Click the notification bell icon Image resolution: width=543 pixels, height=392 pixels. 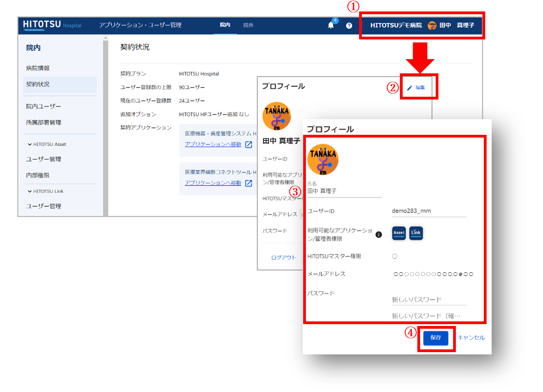(x=331, y=26)
